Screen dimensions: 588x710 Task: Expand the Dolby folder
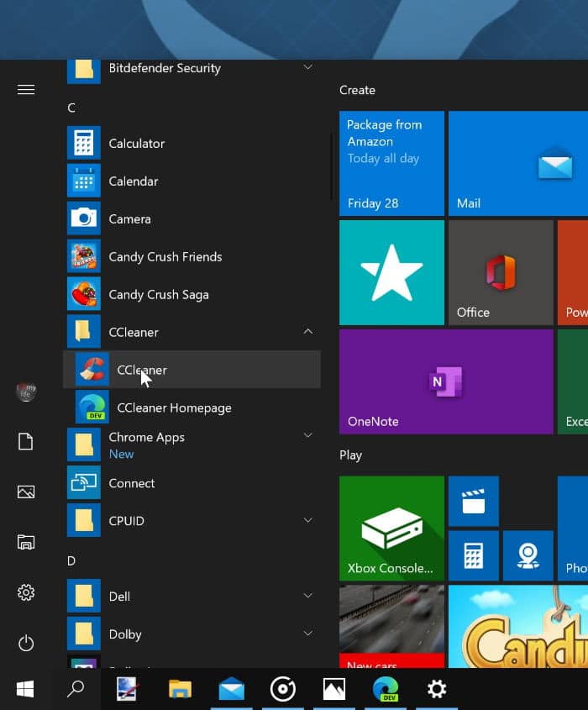(x=307, y=634)
